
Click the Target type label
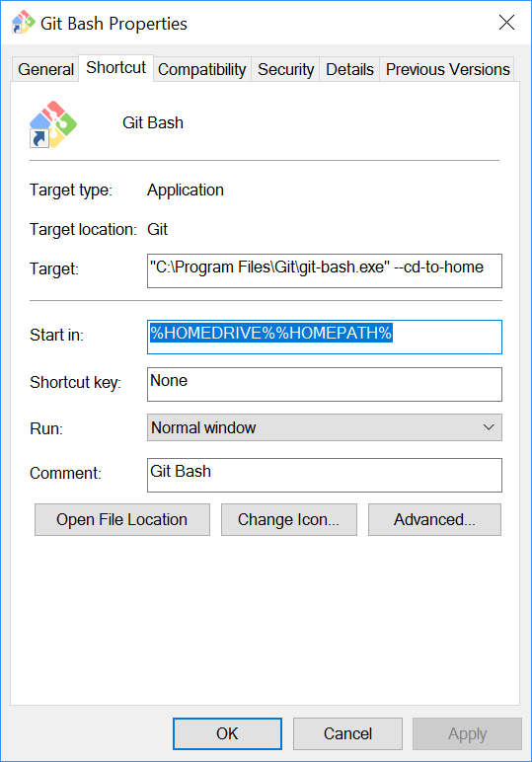(x=71, y=190)
